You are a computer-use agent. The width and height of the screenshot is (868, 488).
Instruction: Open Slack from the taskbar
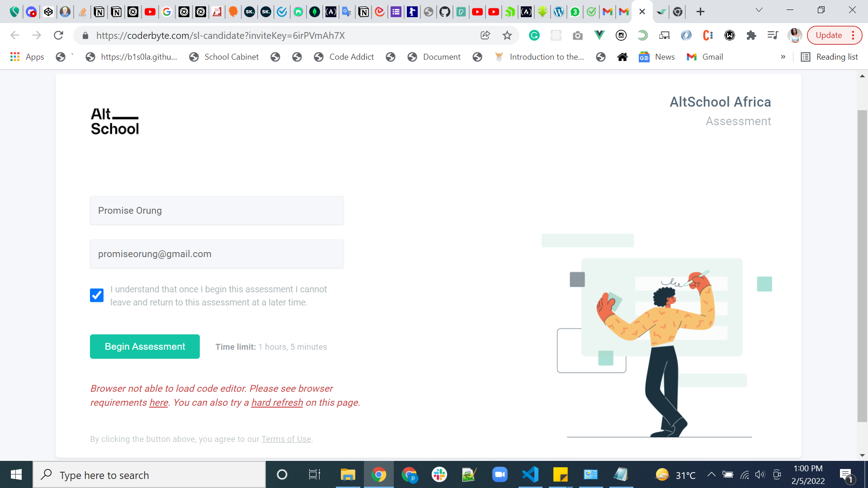(439, 474)
